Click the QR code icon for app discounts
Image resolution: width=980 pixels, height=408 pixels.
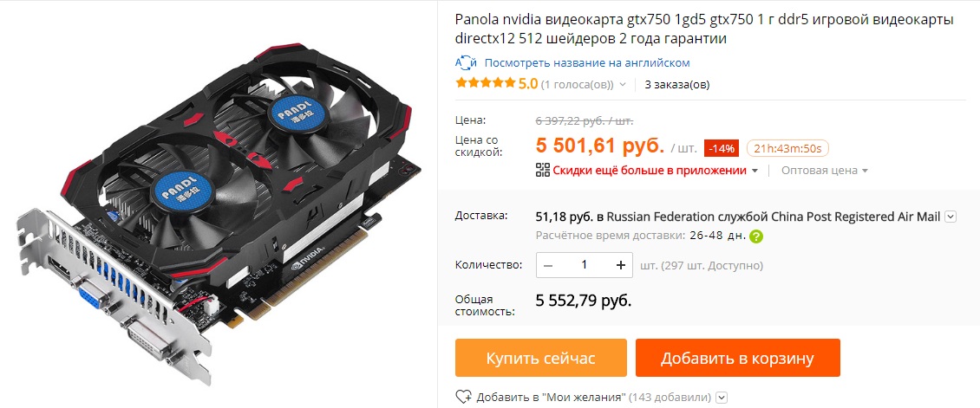pyautogui.click(x=543, y=171)
